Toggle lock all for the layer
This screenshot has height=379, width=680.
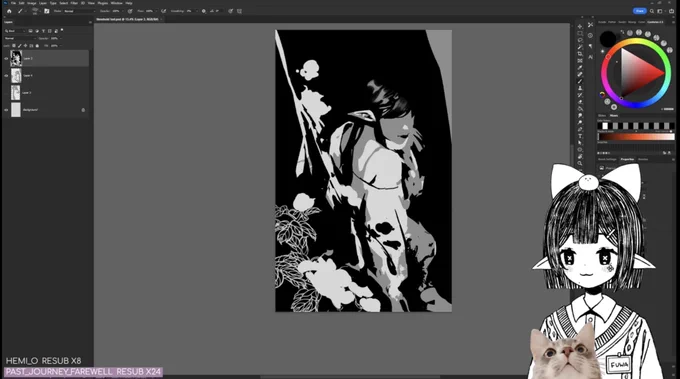[x=37, y=46]
